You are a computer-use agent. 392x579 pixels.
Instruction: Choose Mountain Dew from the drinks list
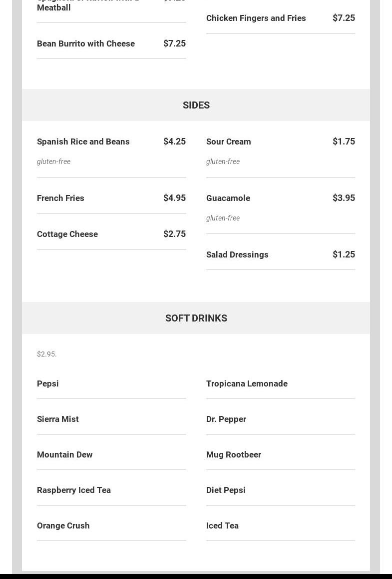click(x=65, y=454)
